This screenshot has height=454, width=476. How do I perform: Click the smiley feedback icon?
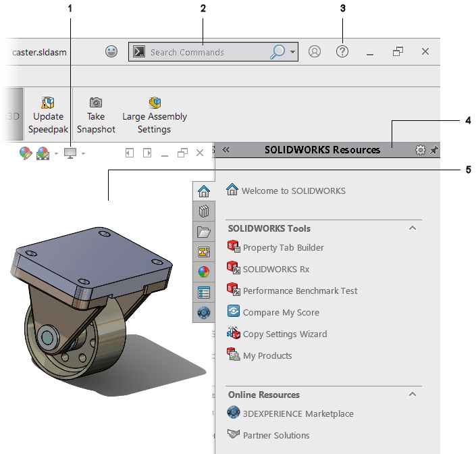coord(111,51)
